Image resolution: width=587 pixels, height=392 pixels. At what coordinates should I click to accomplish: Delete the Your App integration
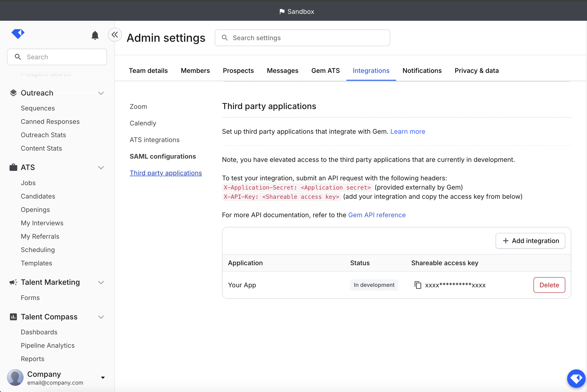549,285
